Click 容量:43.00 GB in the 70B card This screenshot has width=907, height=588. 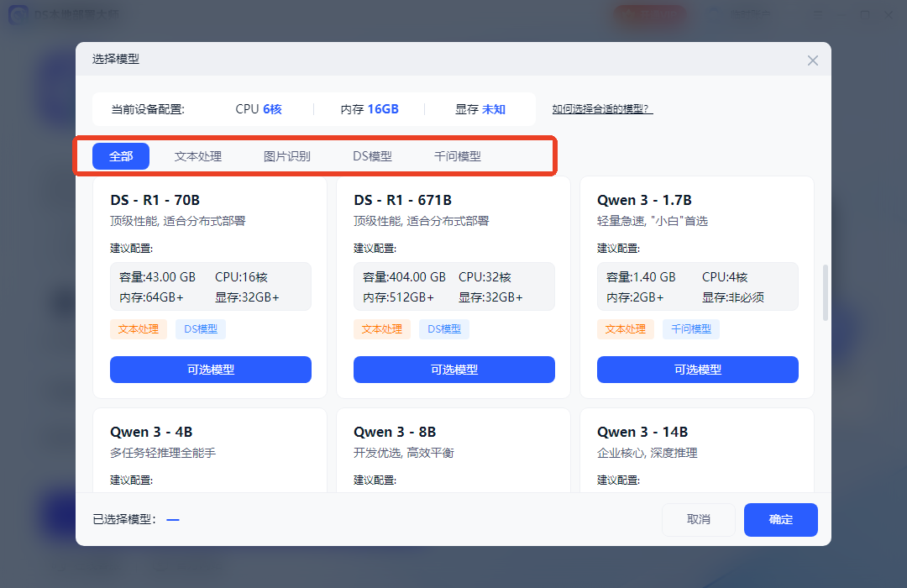[157, 277]
